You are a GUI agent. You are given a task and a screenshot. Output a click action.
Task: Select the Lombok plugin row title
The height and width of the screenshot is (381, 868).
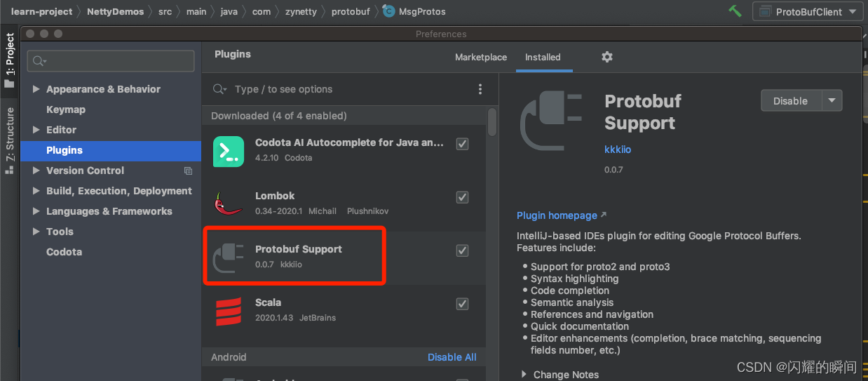pyautogui.click(x=275, y=196)
